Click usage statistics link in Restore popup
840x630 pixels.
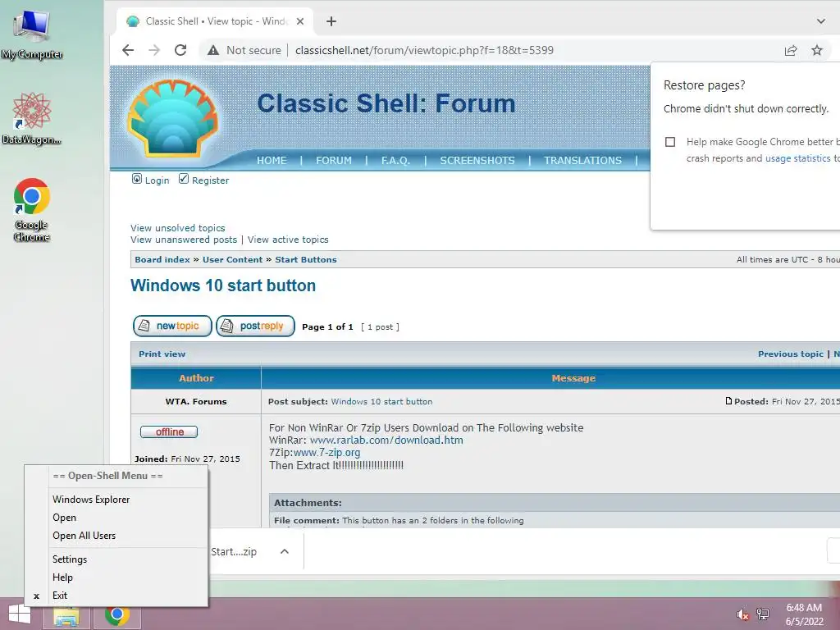pyautogui.click(x=797, y=158)
